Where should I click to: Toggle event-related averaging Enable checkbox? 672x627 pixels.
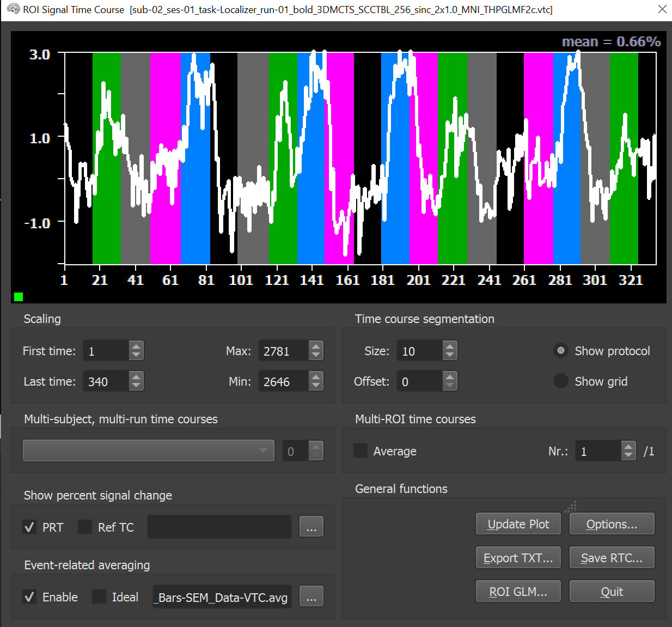coord(29,596)
